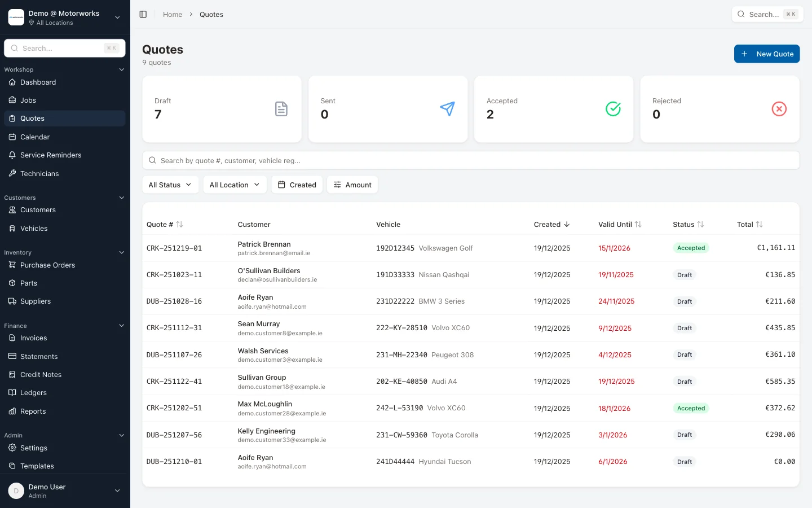Open the All Location filter dropdown
Image resolution: width=812 pixels, height=508 pixels.
(x=235, y=185)
